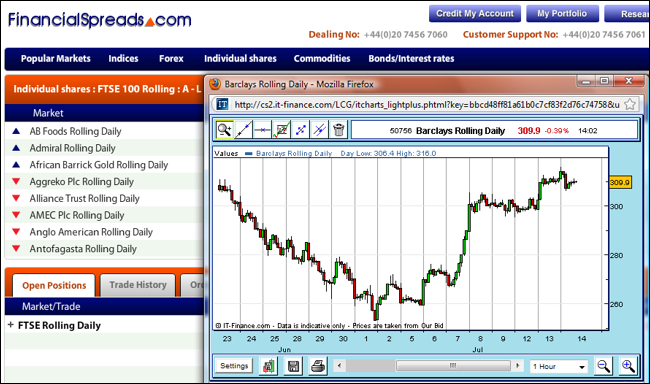Click the My Portfolio button

coord(562,14)
